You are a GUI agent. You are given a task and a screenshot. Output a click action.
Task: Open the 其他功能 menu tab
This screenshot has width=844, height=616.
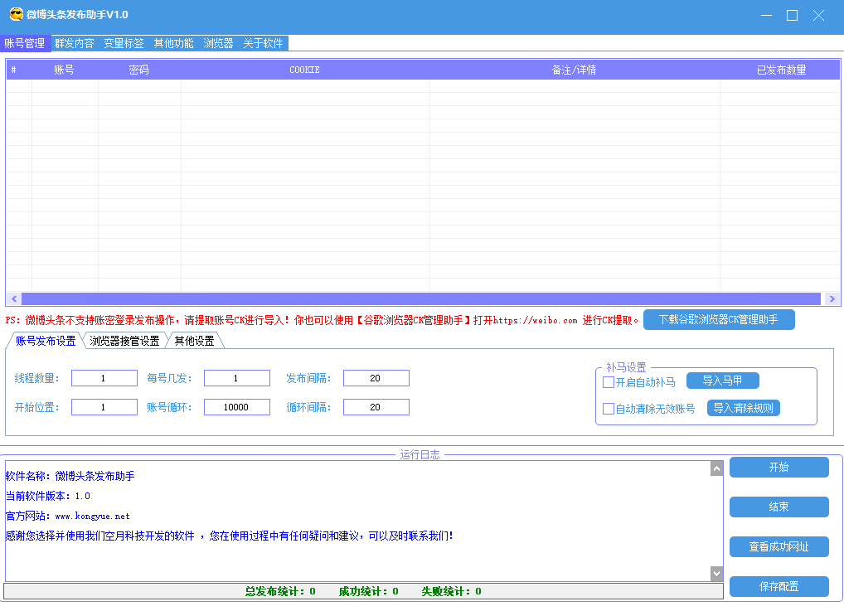[x=173, y=43]
